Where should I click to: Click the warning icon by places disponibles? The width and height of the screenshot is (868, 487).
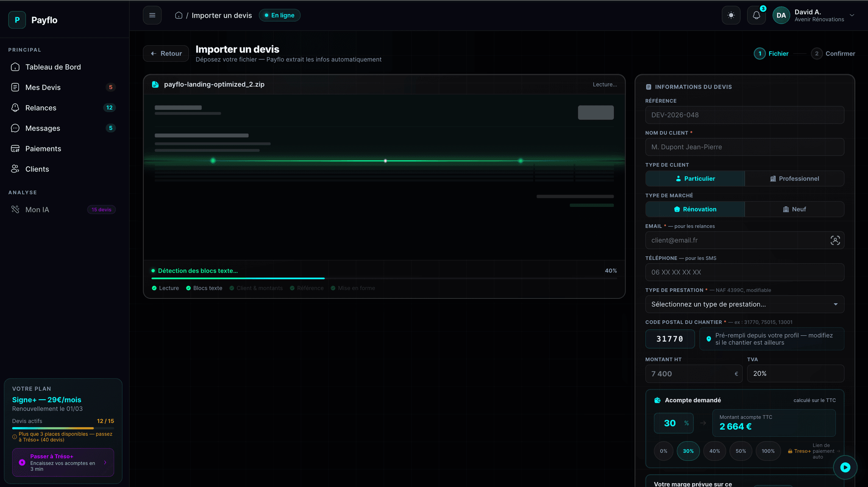pos(14,437)
